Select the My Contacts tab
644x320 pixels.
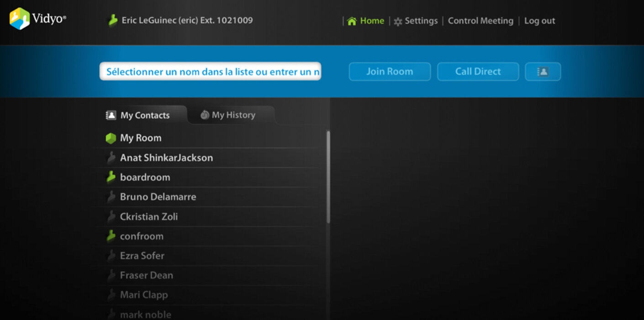[x=138, y=116]
